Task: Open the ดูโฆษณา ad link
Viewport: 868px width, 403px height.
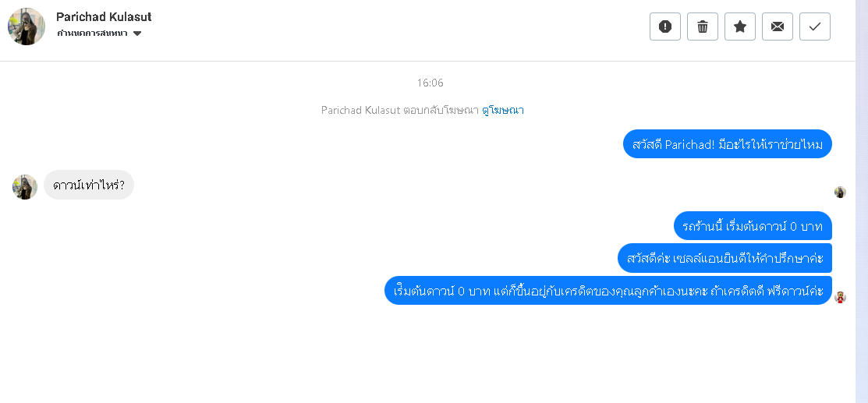Action: click(x=503, y=110)
